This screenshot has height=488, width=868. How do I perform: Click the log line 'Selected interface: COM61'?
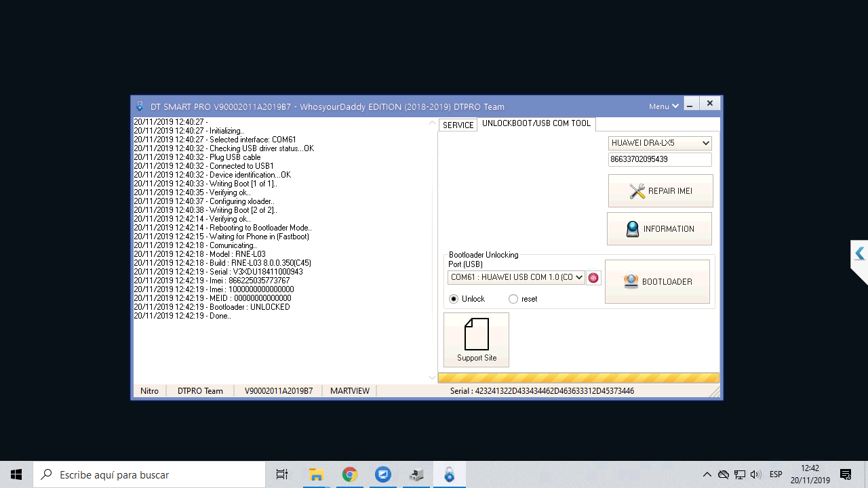[x=215, y=140]
